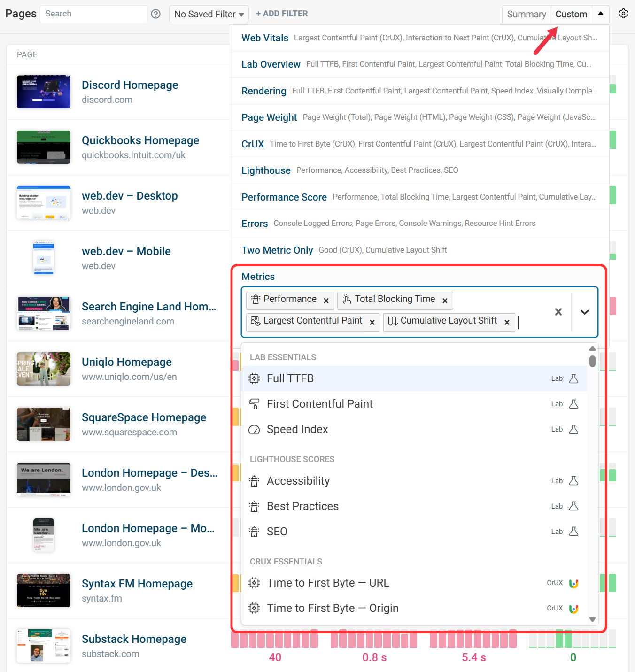This screenshot has height=672, width=635.
Task: Select the Lab Overview preset
Action: point(419,64)
